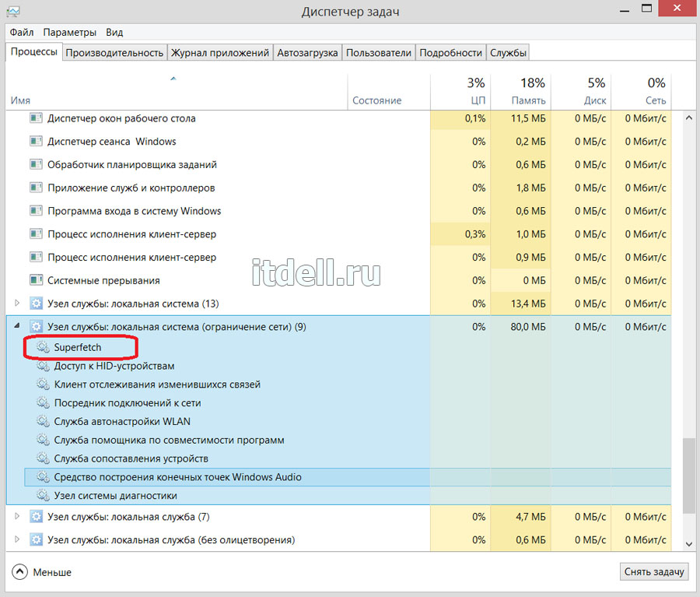Toggle sort direction arrow above Имя column
Viewport: 700px width, 597px height.
coord(173,79)
